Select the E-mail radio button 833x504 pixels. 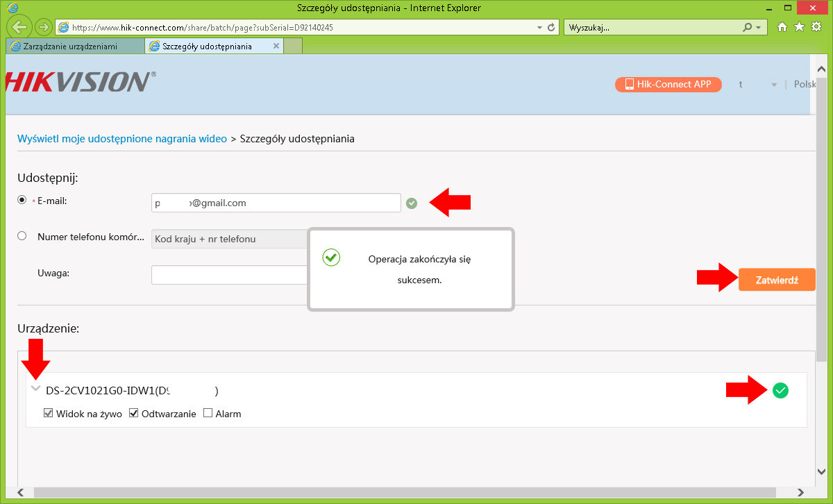[22, 200]
